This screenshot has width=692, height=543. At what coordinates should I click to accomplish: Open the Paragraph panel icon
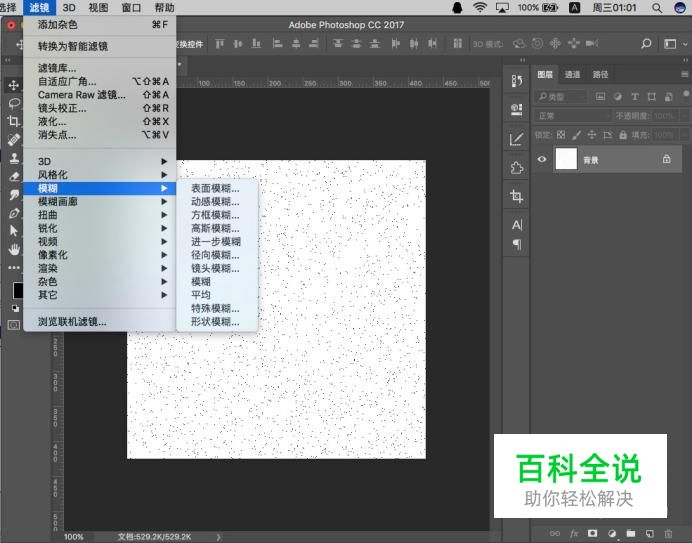517,244
